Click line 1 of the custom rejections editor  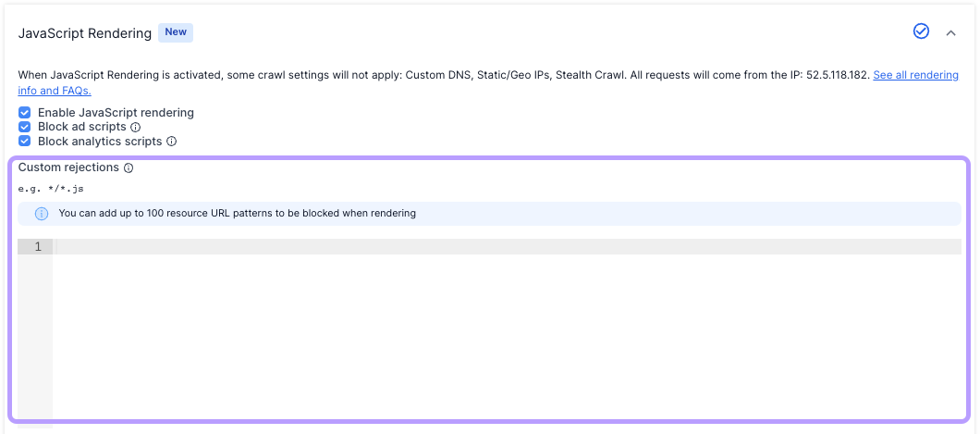coord(507,247)
